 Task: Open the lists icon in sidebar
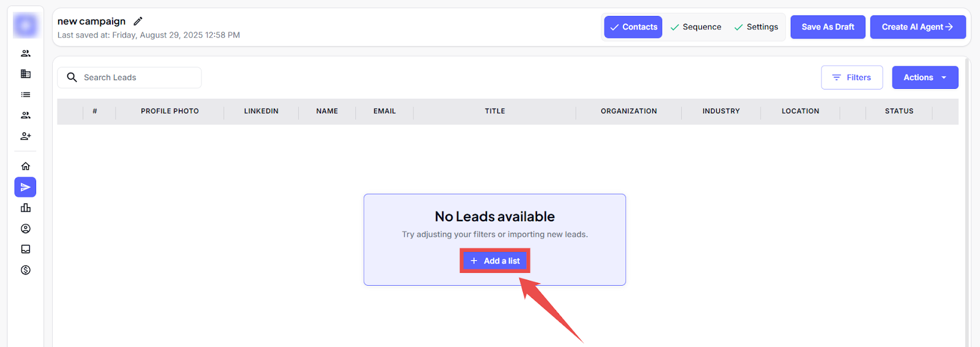(x=26, y=94)
